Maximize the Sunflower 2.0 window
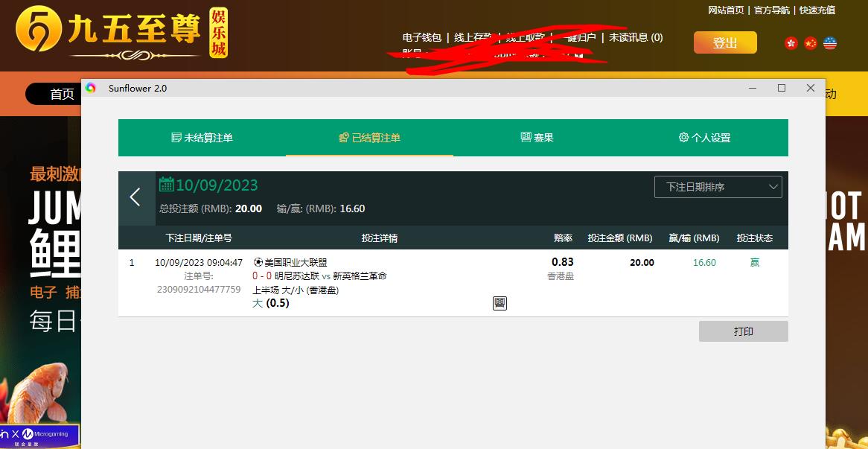Viewport: 868px width, 449px height. [x=782, y=88]
